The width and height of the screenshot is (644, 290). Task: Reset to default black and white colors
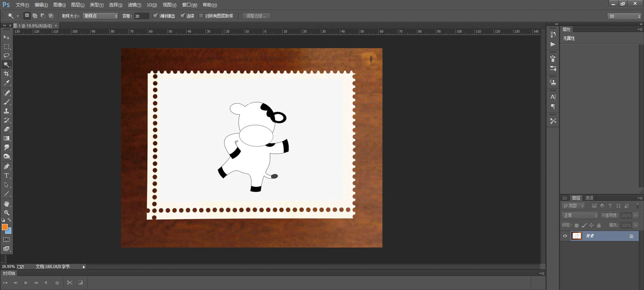click(3, 220)
